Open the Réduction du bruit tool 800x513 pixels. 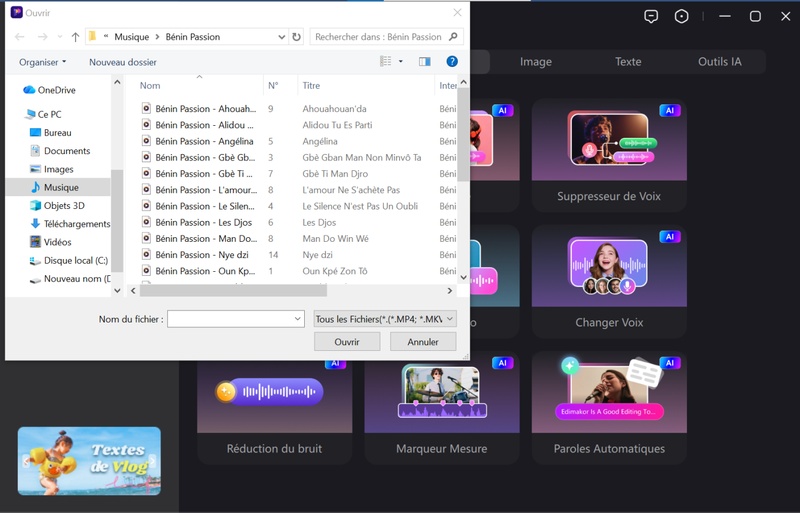pos(274,412)
